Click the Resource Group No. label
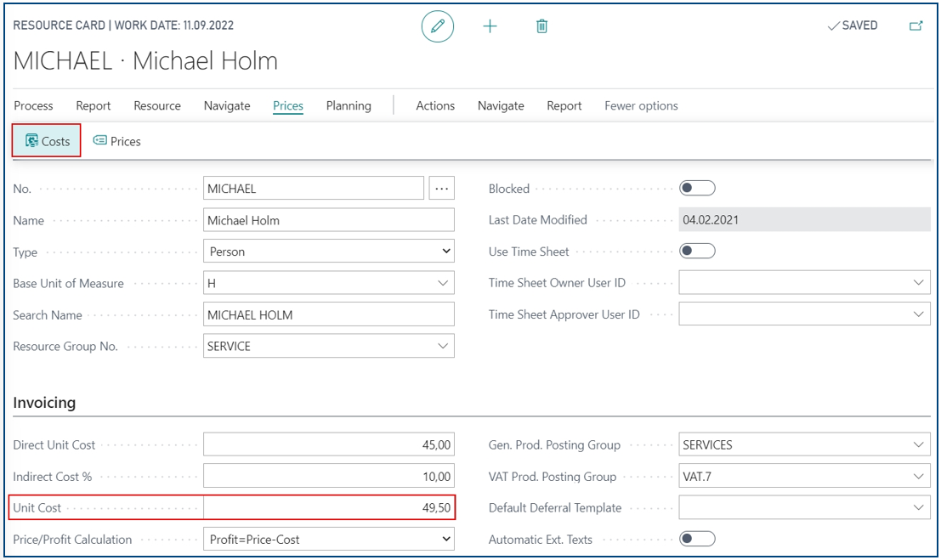This screenshot has height=560, width=941. coord(65,347)
